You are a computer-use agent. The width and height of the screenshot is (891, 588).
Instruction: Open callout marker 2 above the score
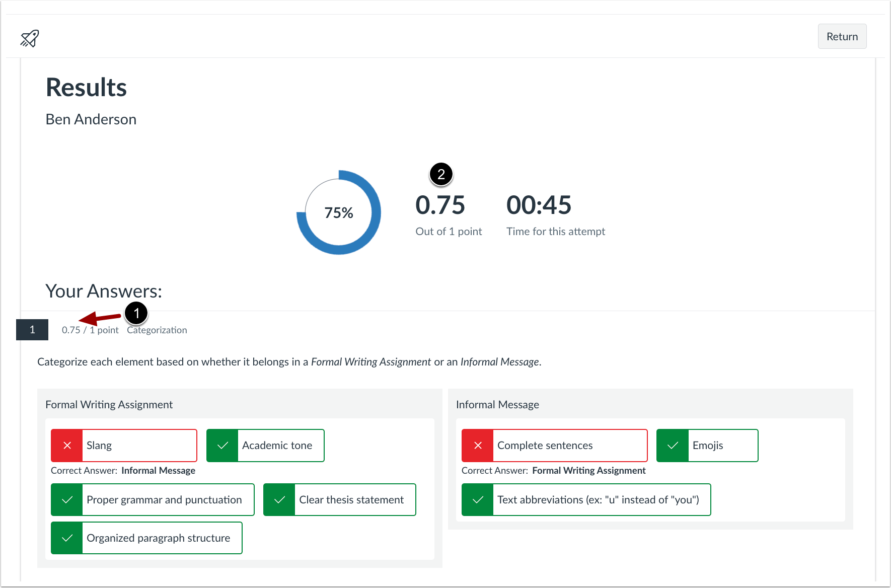(x=440, y=174)
